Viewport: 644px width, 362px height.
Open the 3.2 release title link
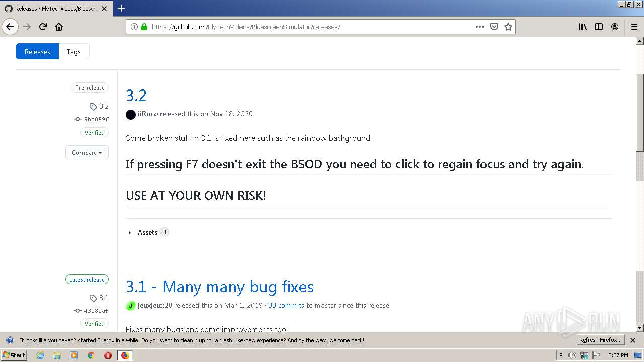[136, 95]
